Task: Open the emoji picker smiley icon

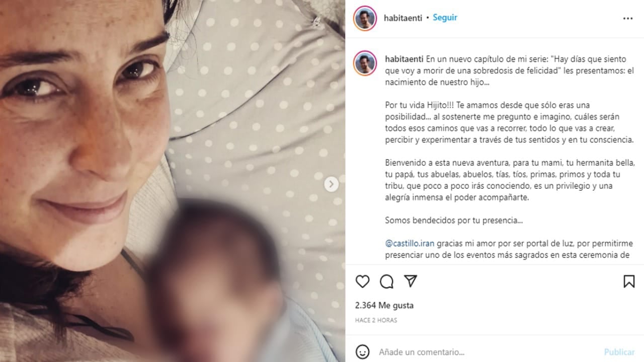Action: 362,351
